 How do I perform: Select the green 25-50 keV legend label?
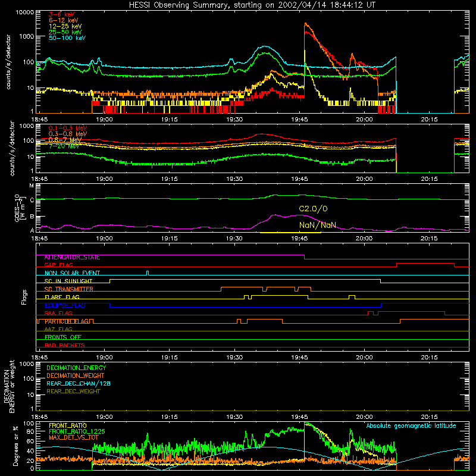(x=65, y=32)
